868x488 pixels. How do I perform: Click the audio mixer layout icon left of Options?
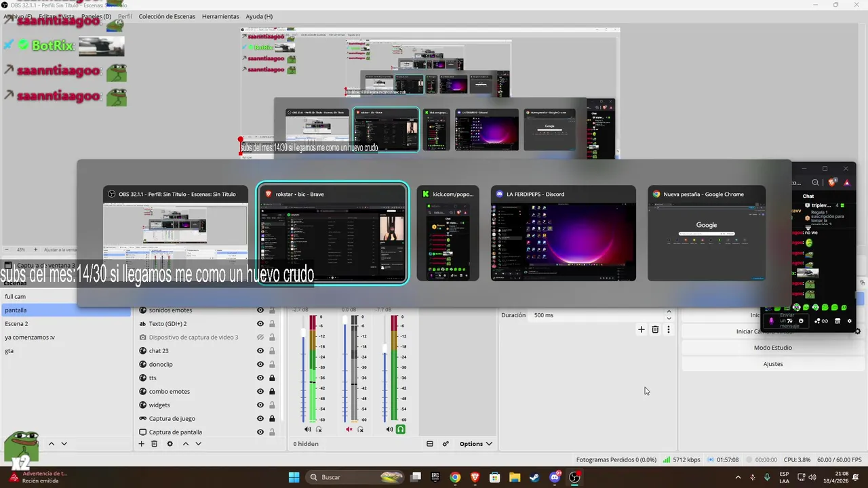tap(430, 444)
